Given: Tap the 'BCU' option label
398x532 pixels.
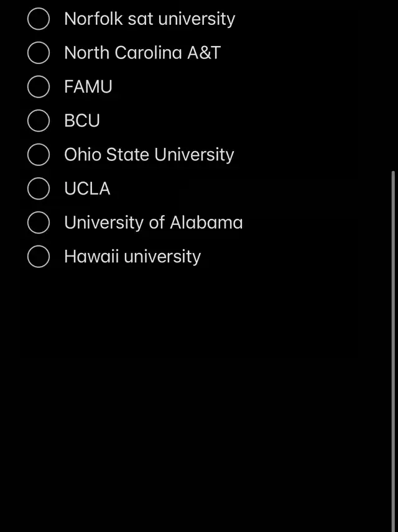Looking at the screenshot, I should (81, 121).
